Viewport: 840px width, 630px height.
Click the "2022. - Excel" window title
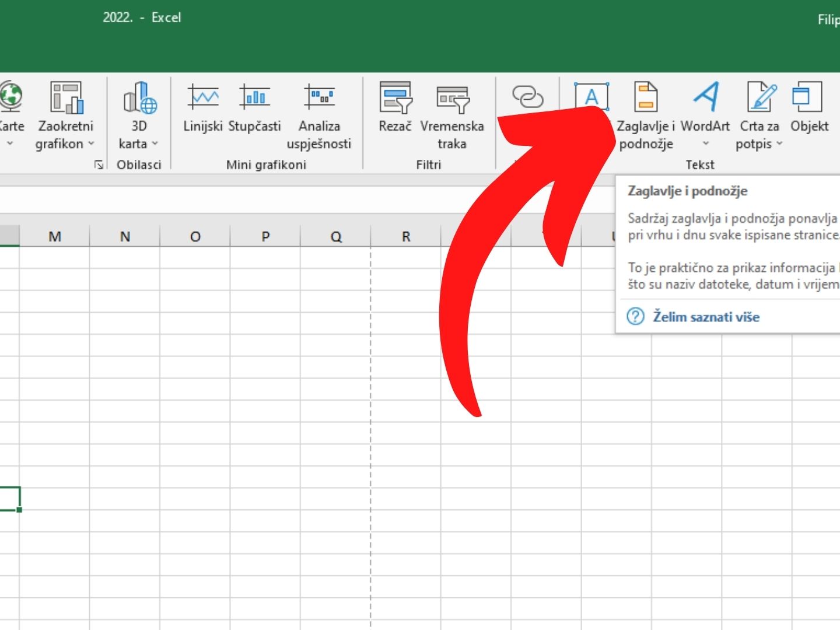(142, 17)
